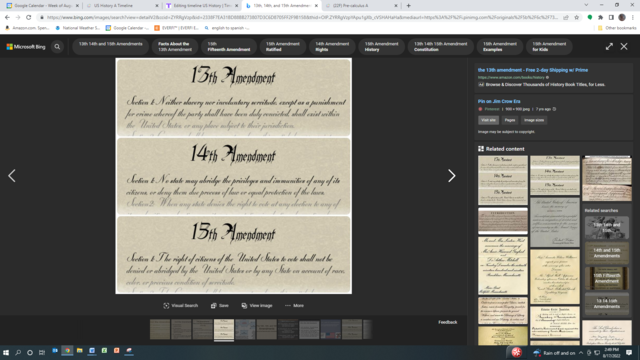Image resolution: width=640 pixels, height=360 pixels.
Task: Select '14th Amendment Rights' chip
Action: (x=332, y=47)
